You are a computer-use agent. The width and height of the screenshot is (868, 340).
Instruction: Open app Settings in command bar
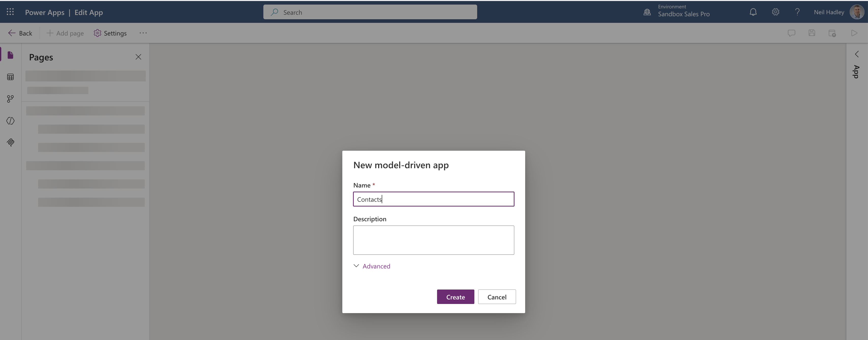(x=110, y=33)
